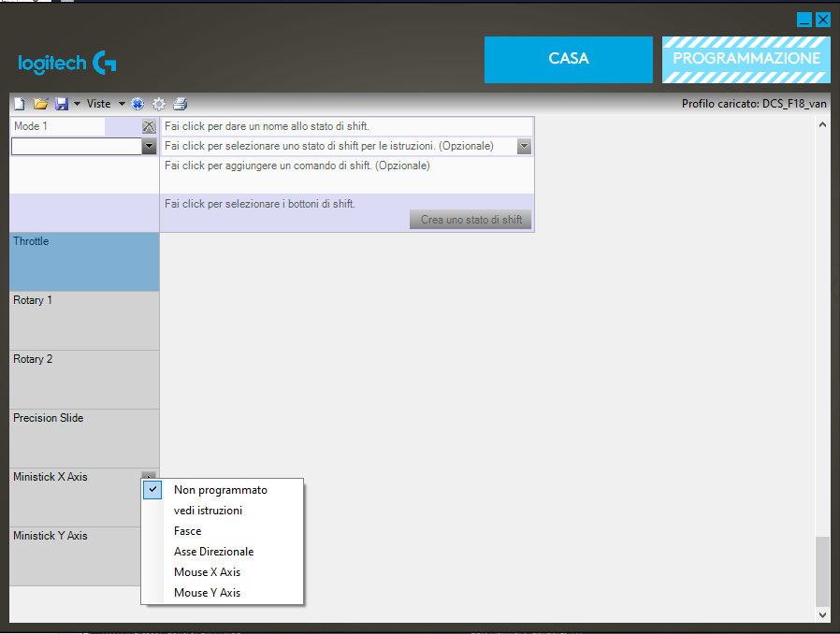The width and height of the screenshot is (840, 634).
Task: Click the scrollbar up arrow
Action: coord(822,124)
